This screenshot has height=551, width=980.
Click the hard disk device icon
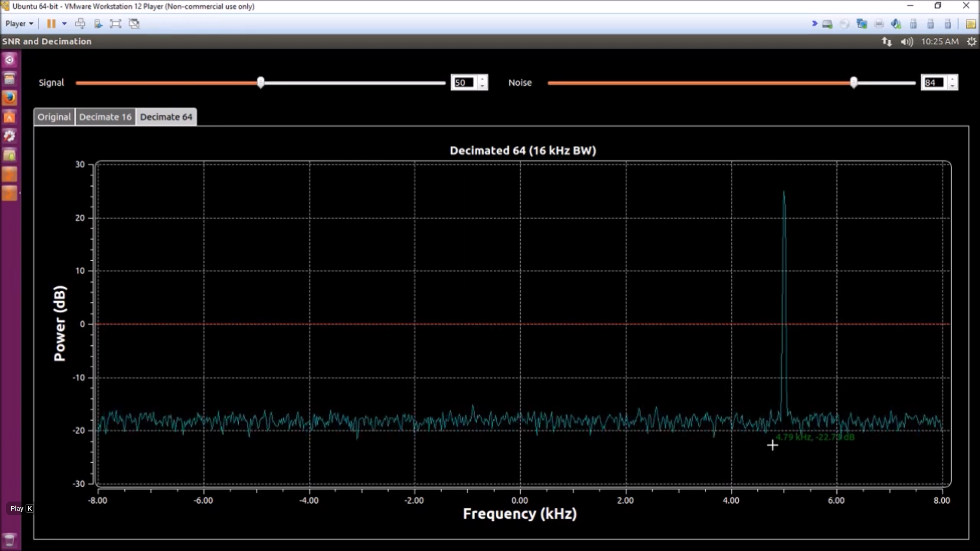(x=827, y=24)
